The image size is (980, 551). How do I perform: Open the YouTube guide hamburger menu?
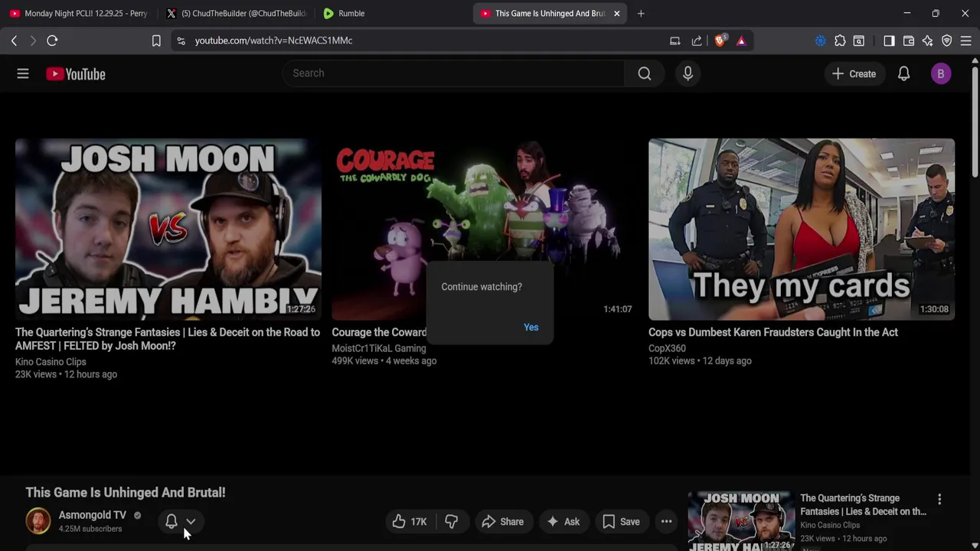[23, 73]
